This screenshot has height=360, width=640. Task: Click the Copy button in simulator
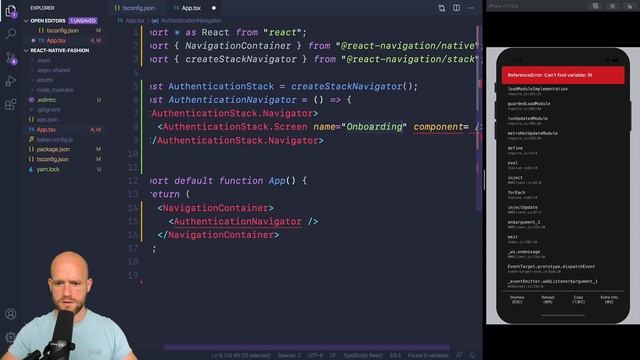[x=578, y=300]
